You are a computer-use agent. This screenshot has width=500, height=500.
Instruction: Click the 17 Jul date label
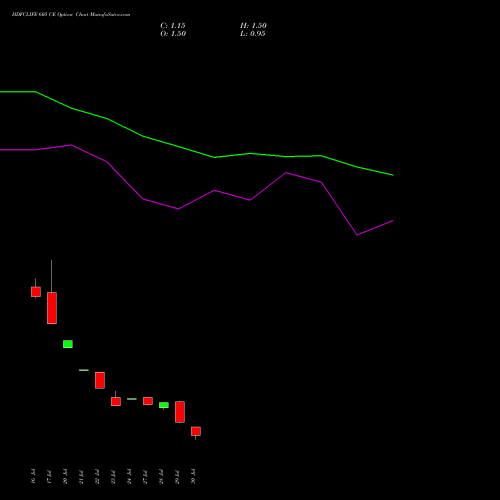coord(49,476)
